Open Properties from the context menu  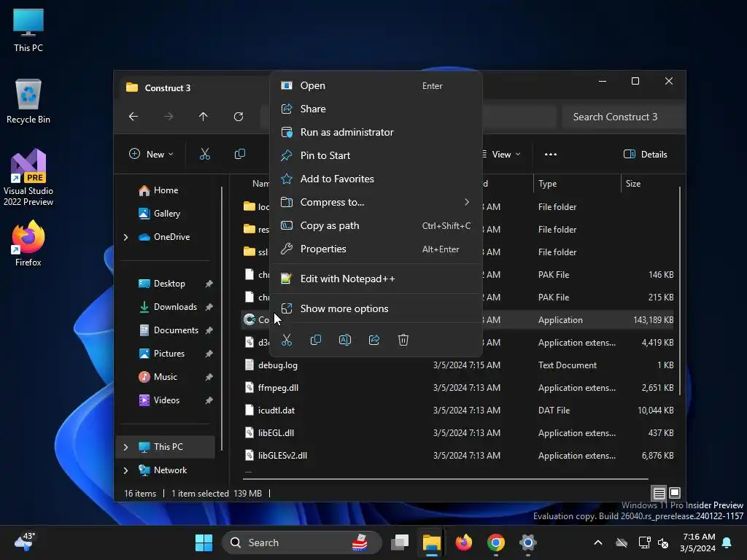point(376,249)
